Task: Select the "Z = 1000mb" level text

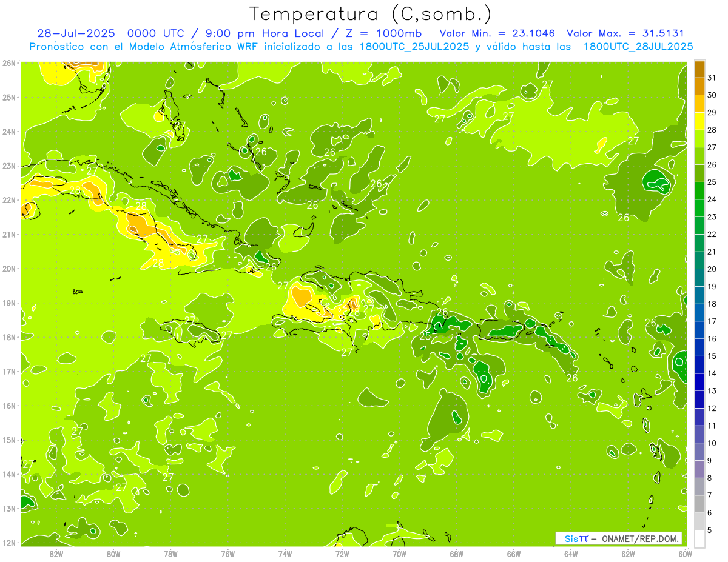Action: point(383,33)
